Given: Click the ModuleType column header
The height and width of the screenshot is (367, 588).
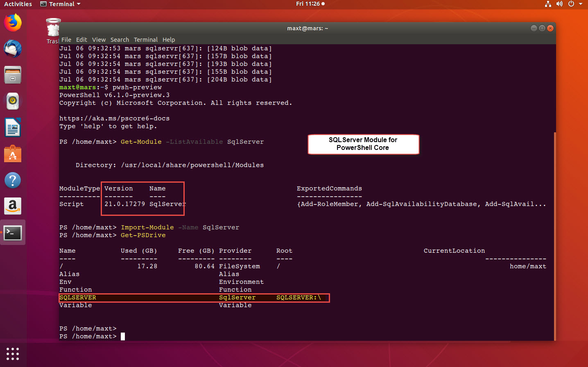Looking at the screenshot, I should pyautogui.click(x=79, y=188).
